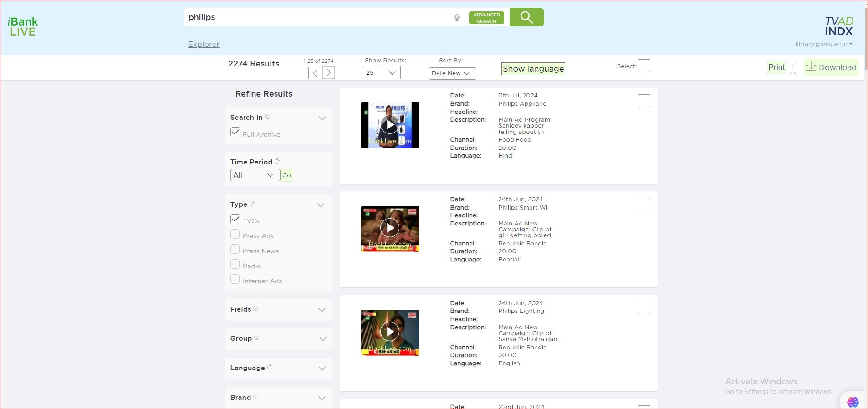This screenshot has height=409, width=868.
Task: Check the Select all results box
Action: click(644, 66)
